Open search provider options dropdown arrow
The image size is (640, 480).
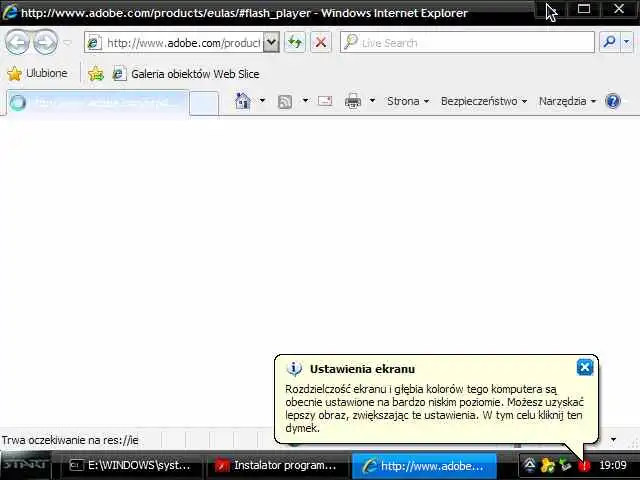coord(627,42)
